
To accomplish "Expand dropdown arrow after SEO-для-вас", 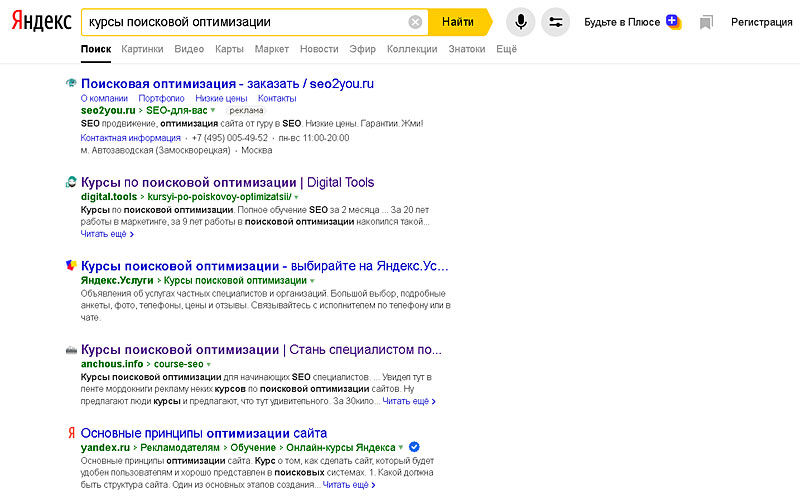I will coord(213,110).
